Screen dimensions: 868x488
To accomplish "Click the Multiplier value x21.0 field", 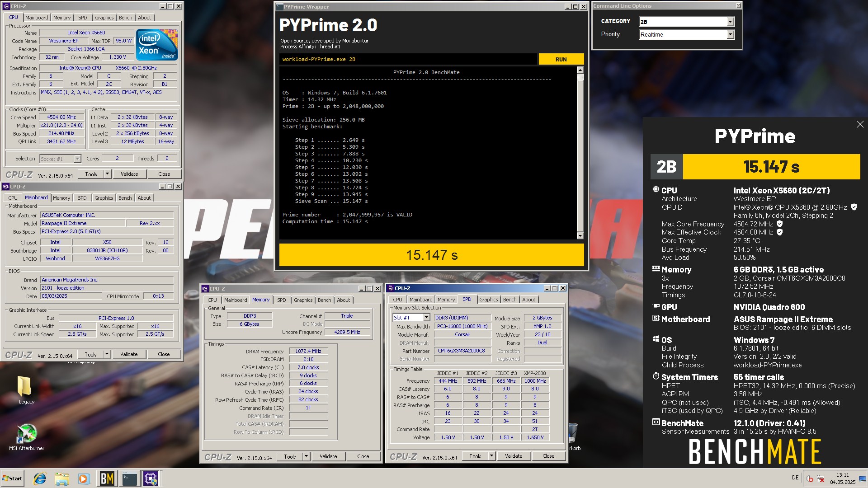I will point(61,125).
